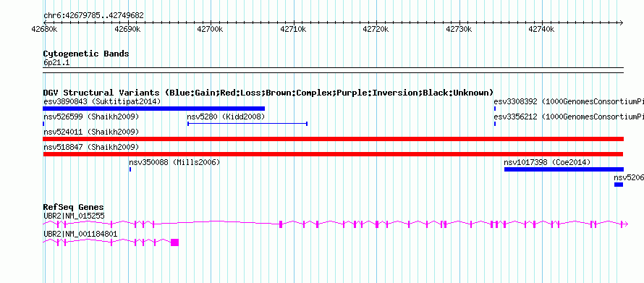Click the 42730k ruler tick label
644x283 pixels.
coord(459,30)
